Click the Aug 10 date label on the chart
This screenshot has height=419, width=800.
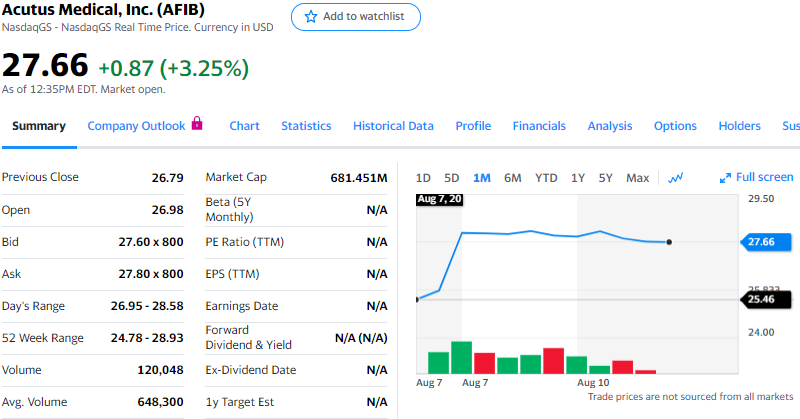[593, 383]
